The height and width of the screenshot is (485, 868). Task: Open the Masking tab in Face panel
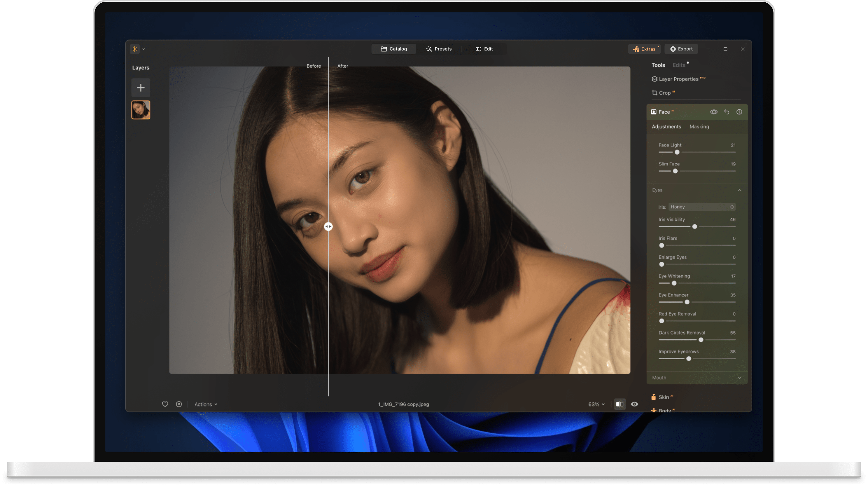pos(699,126)
